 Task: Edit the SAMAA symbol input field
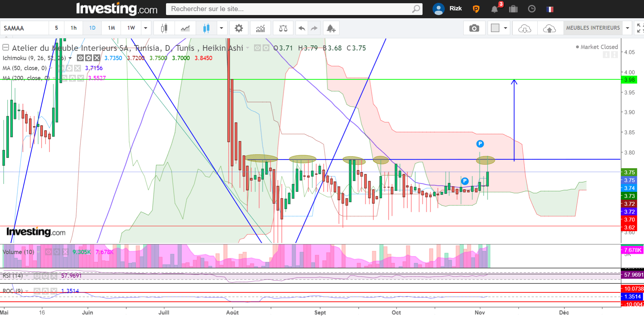[x=24, y=28]
